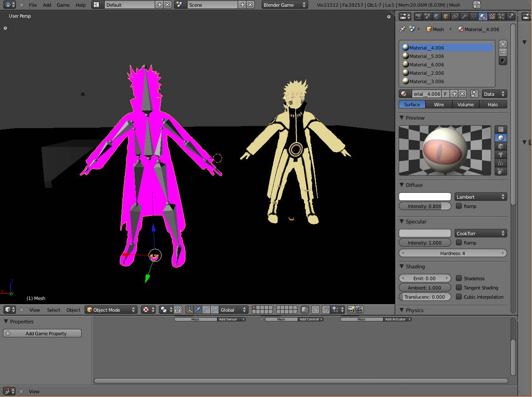Open the Particles properties tab
The height and width of the screenshot is (397, 532).
tap(501, 16)
